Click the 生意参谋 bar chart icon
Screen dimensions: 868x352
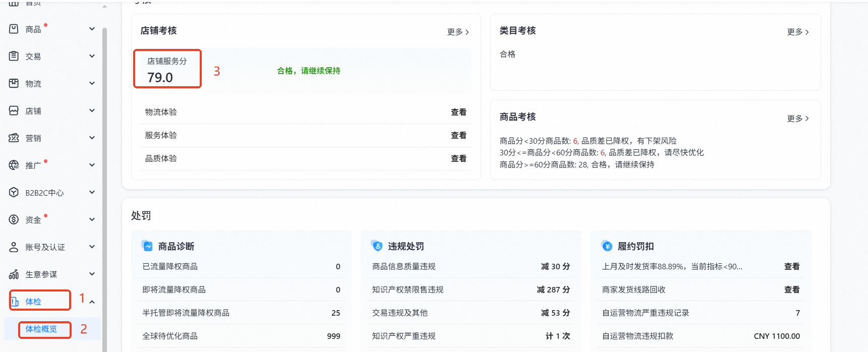[x=14, y=274]
